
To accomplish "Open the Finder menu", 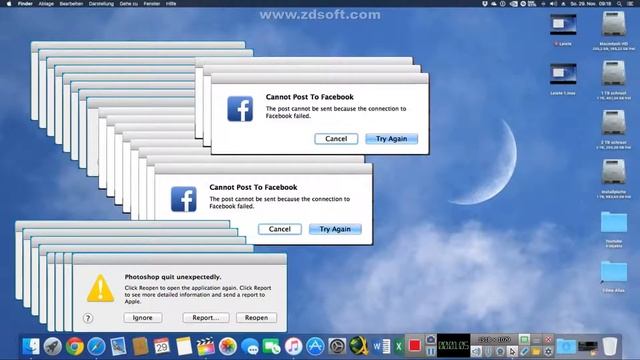I will tap(25, 4).
